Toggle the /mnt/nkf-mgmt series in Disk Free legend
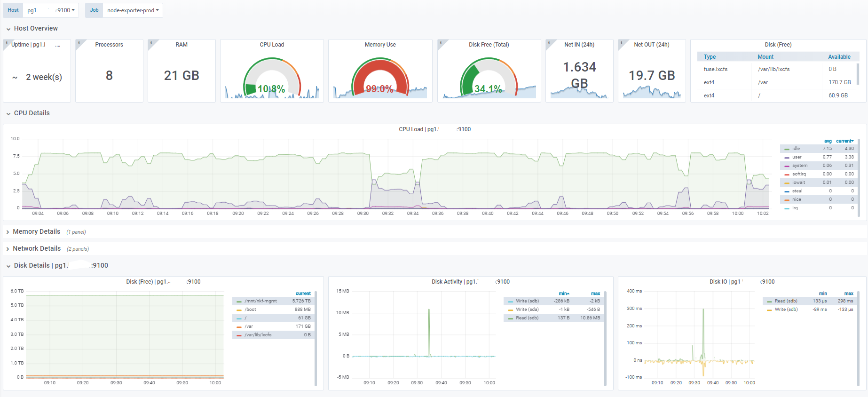This screenshot has height=397, width=868. [260, 301]
